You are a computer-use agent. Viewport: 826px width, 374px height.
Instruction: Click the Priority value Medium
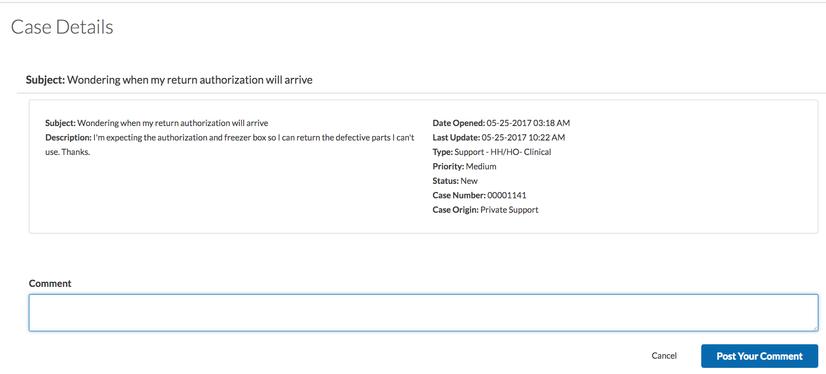click(481, 166)
